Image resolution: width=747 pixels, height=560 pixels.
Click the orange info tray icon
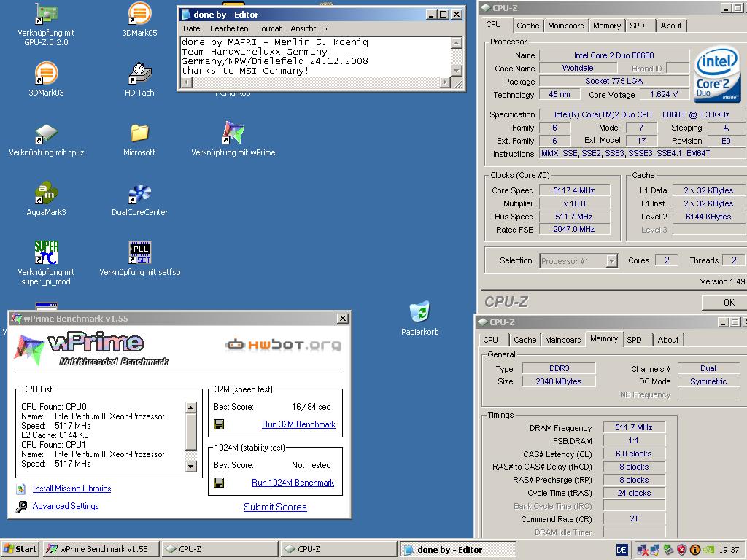[x=694, y=550]
